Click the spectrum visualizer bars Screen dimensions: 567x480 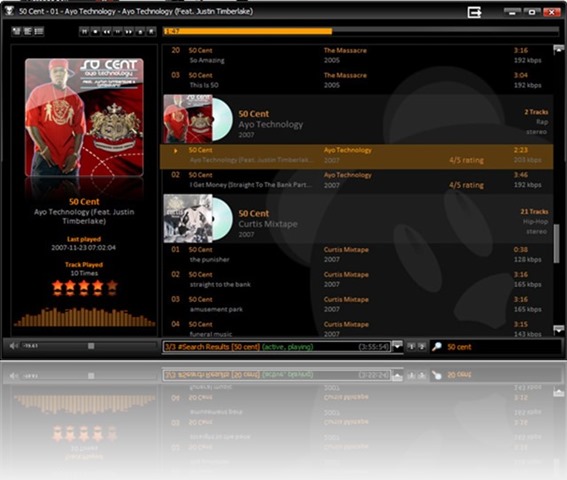(x=84, y=317)
